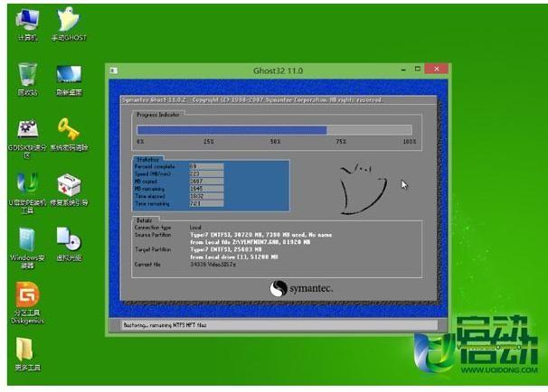This screenshot has height=392, width=548.
Task: Click the Percent complete value field
Action: 206,166
